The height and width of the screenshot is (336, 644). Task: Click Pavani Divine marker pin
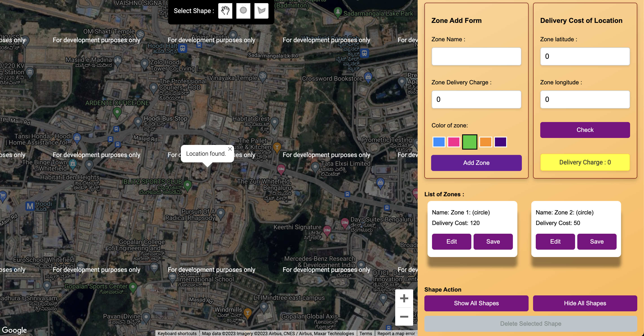coord(146,318)
